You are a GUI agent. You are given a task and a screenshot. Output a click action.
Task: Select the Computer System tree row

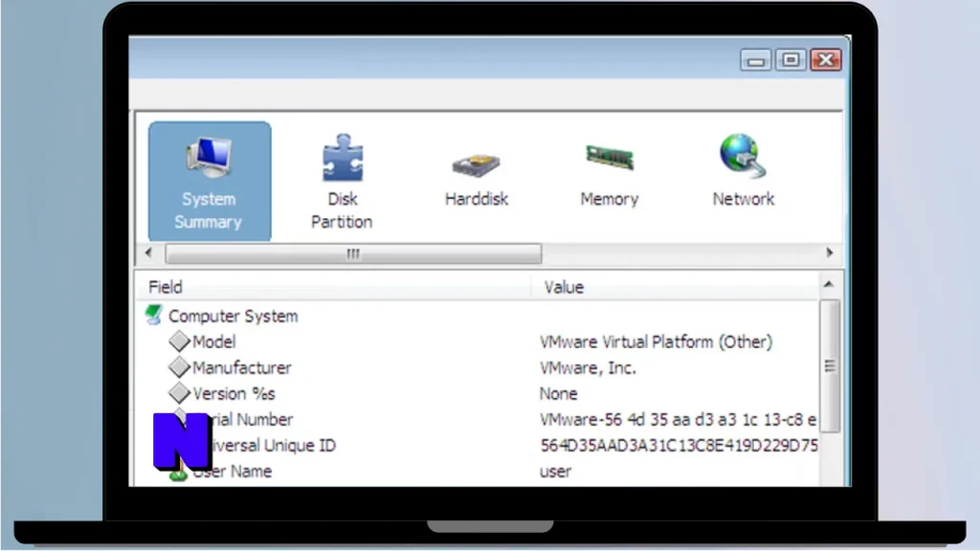click(478, 316)
